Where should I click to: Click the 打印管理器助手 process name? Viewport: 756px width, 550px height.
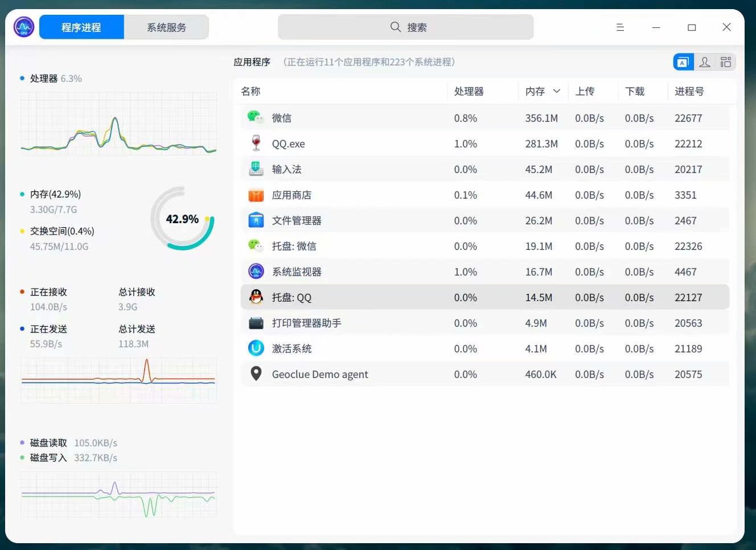click(307, 323)
